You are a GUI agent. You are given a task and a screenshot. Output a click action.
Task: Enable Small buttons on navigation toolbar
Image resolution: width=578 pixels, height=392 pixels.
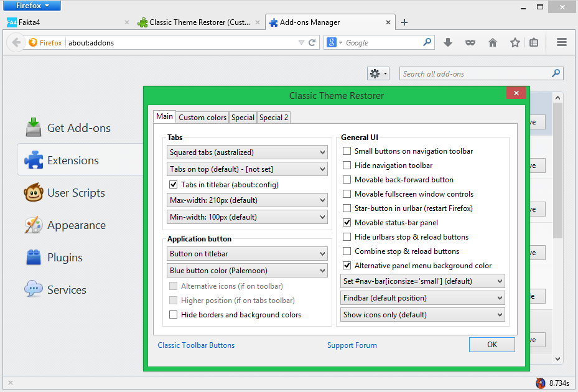347,151
